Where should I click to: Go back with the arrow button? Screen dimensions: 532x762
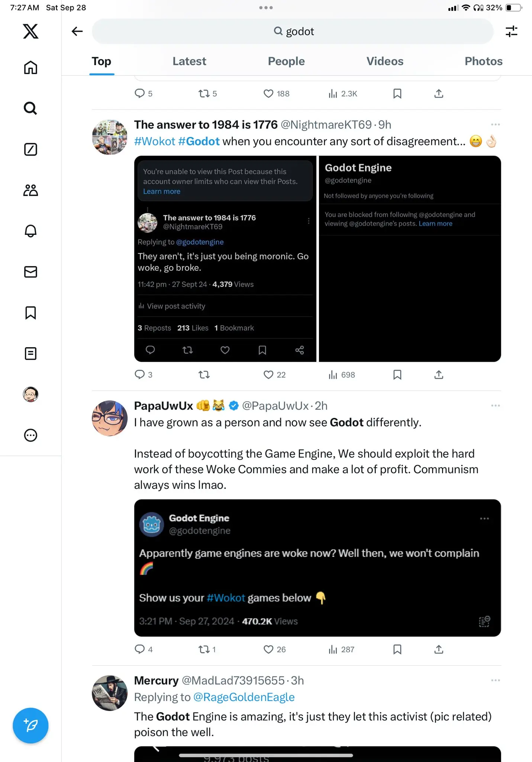tap(77, 31)
